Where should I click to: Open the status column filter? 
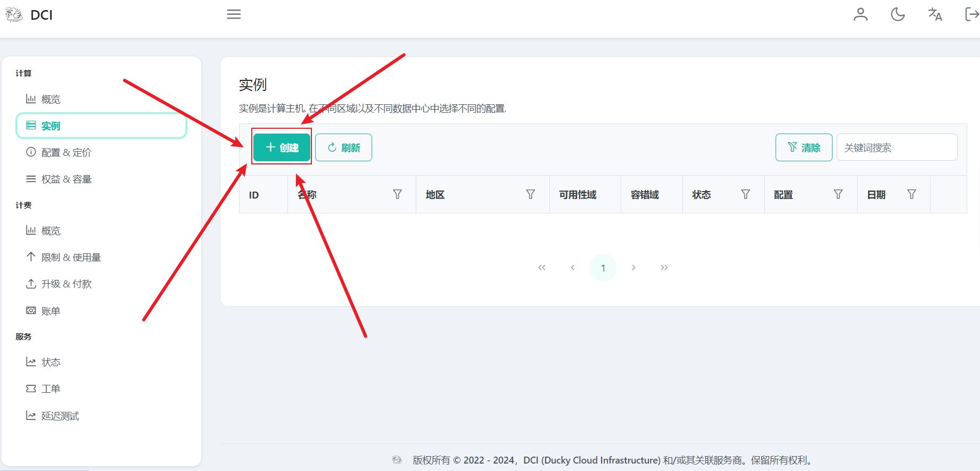tap(745, 194)
